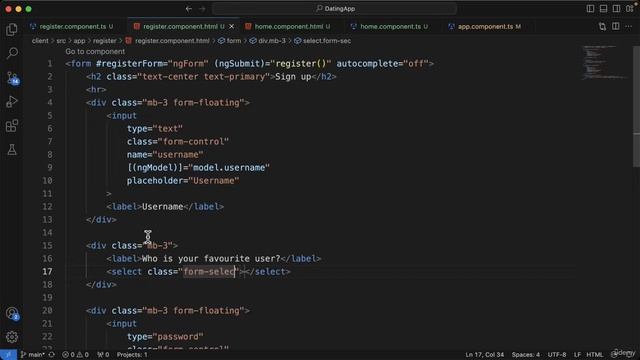Click the LF end-of-line status
The image size is (640, 360).
[x=577, y=355]
